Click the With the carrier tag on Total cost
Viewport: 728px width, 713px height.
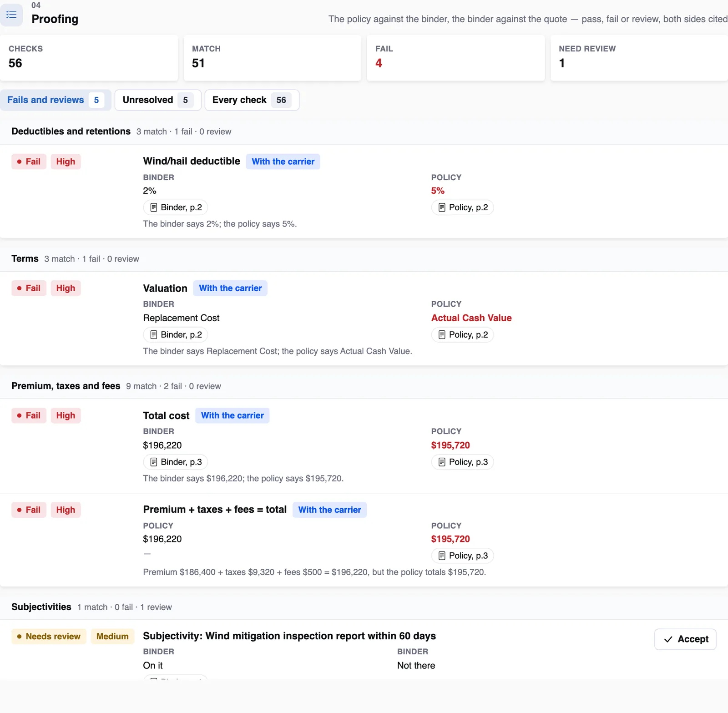233,415
